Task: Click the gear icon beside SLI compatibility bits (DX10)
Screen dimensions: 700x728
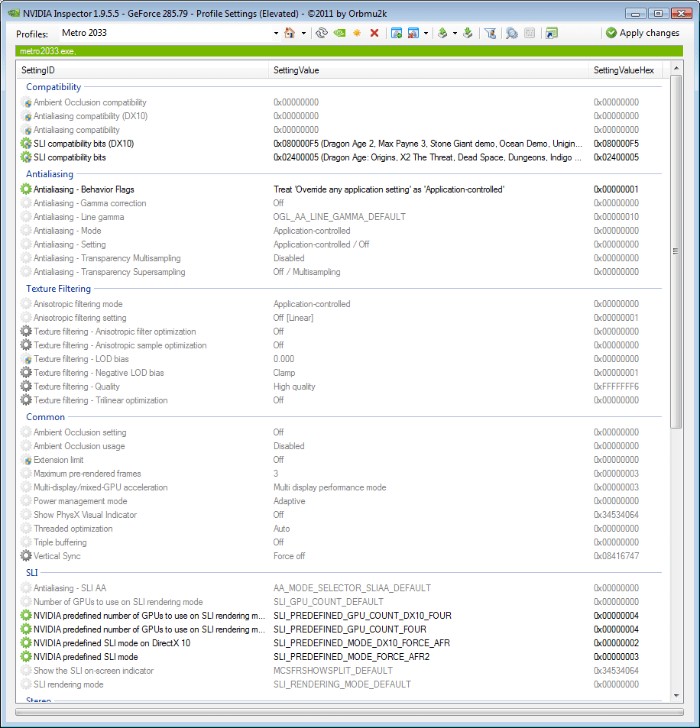Action: click(27, 144)
